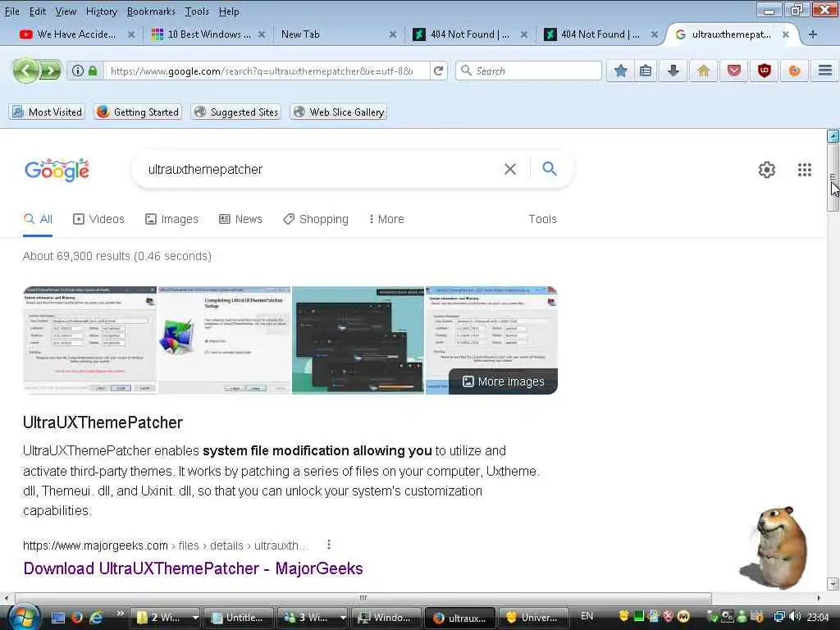Open the More search filters dropdown

coord(386,219)
